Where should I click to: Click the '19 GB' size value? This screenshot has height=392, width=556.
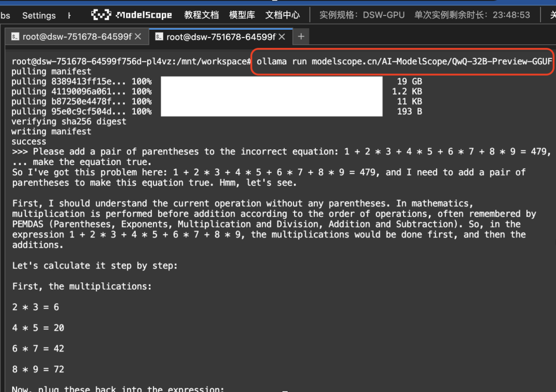[409, 81]
